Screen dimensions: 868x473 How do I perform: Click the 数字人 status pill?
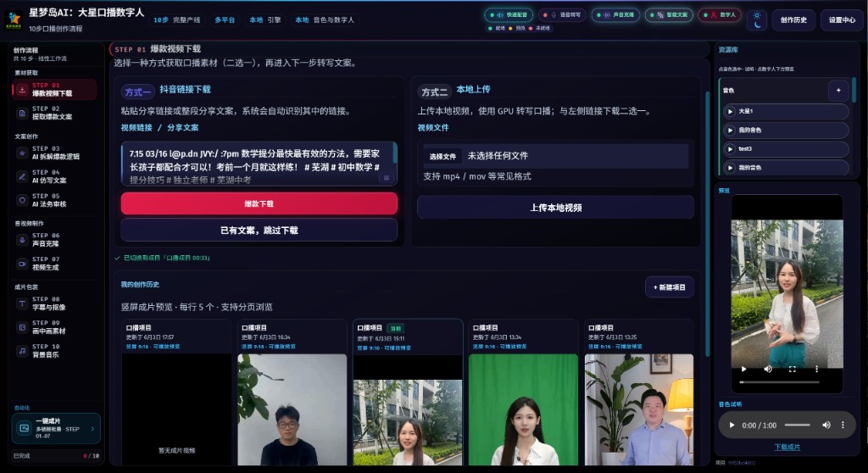[720, 15]
